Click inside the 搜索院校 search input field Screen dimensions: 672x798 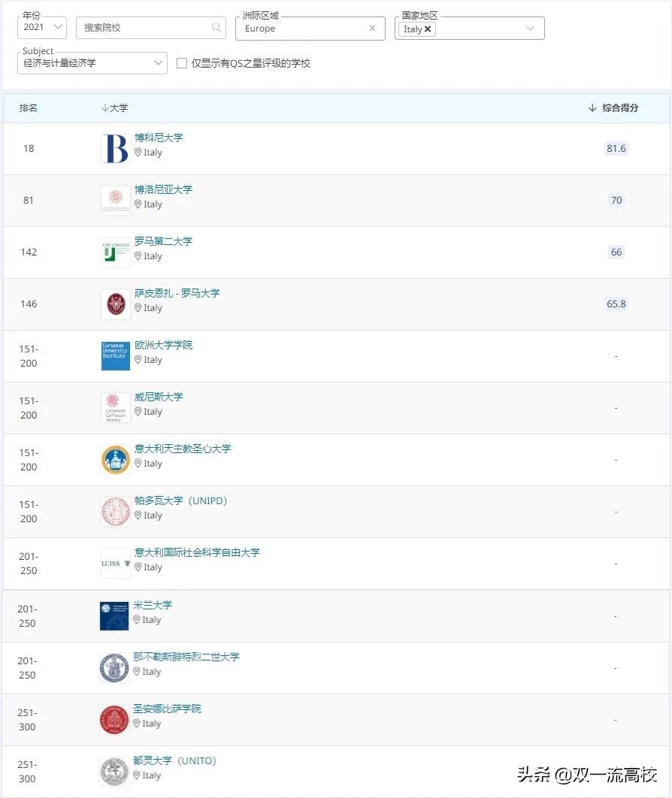click(x=143, y=27)
